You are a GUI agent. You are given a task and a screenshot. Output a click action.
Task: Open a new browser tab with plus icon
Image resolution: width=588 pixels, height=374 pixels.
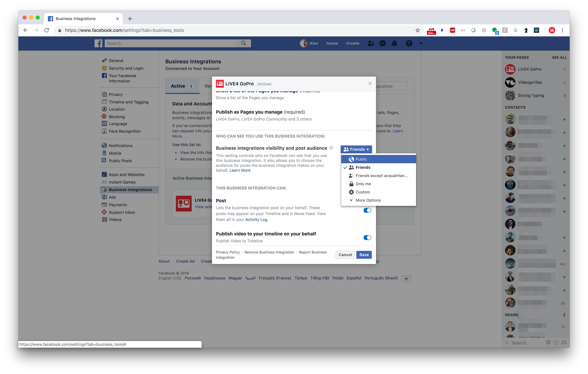pyautogui.click(x=130, y=19)
